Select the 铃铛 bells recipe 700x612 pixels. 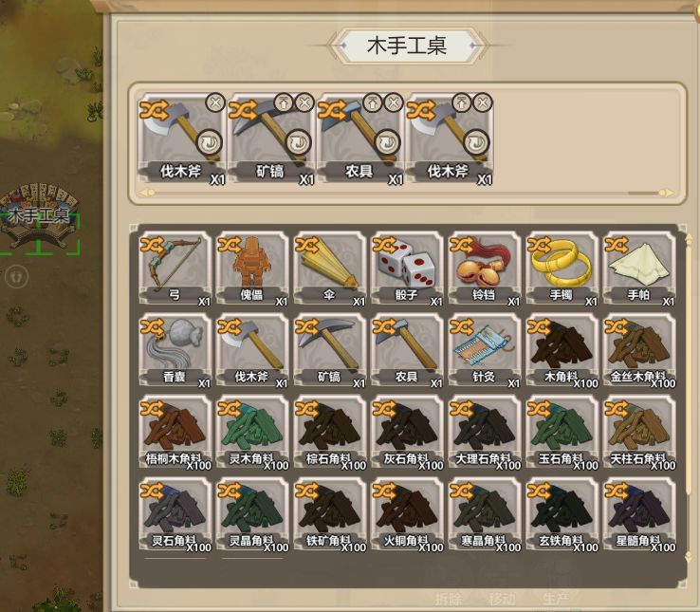click(485, 269)
